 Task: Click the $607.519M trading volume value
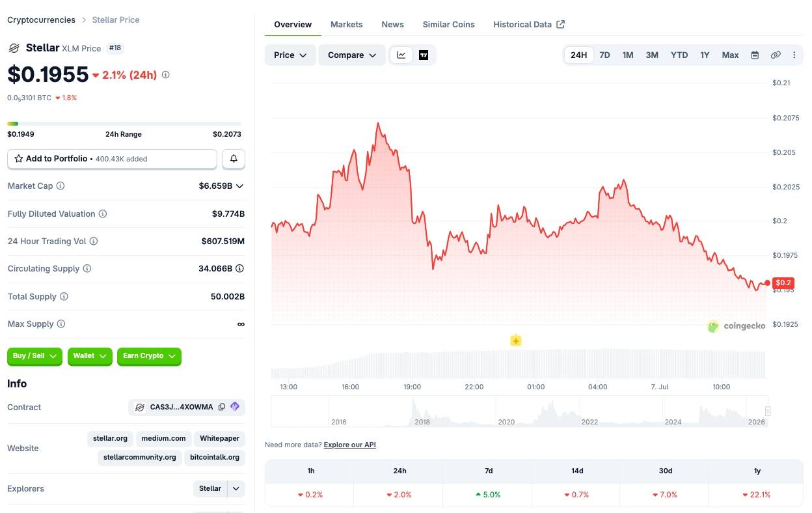click(223, 242)
